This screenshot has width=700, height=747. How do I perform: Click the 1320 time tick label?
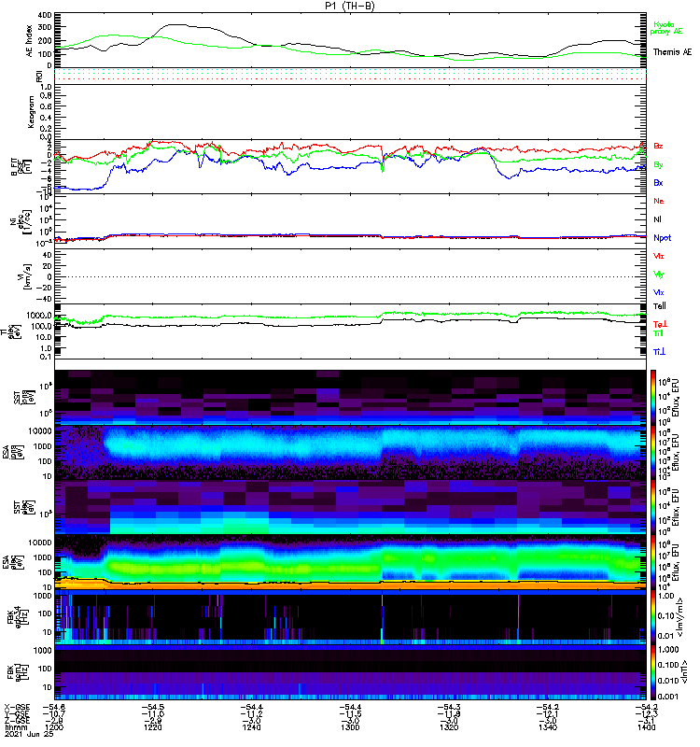point(449,727)
